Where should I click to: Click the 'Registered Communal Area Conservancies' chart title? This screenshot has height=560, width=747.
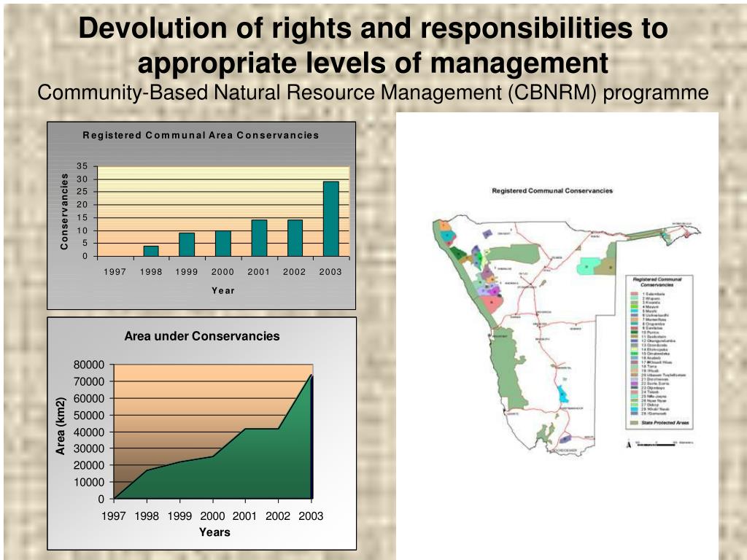[x=201, y=135]
